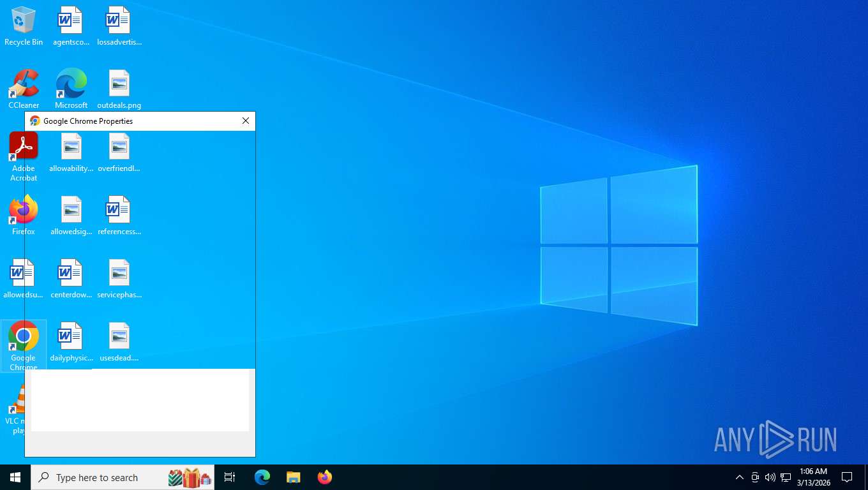868x490 pixels.
Task: Open File Explorer from the taskbar
Action: (293, 477)
